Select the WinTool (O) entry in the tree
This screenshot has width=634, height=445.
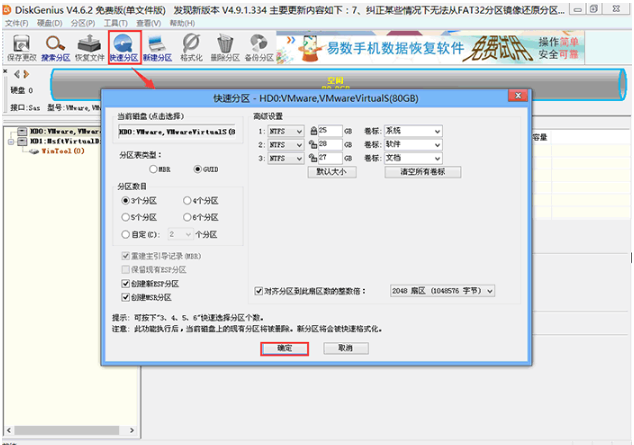[63, 151]
